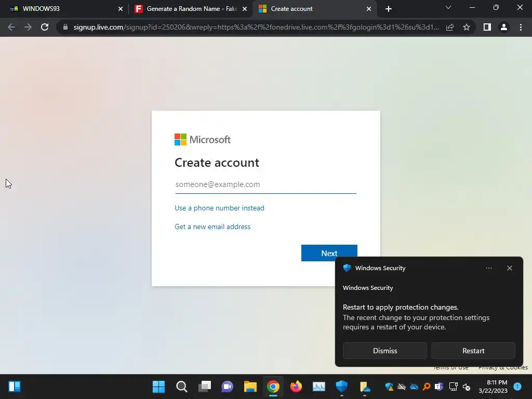
Task: Open Windows Security notification options menu
Action: 488,268
